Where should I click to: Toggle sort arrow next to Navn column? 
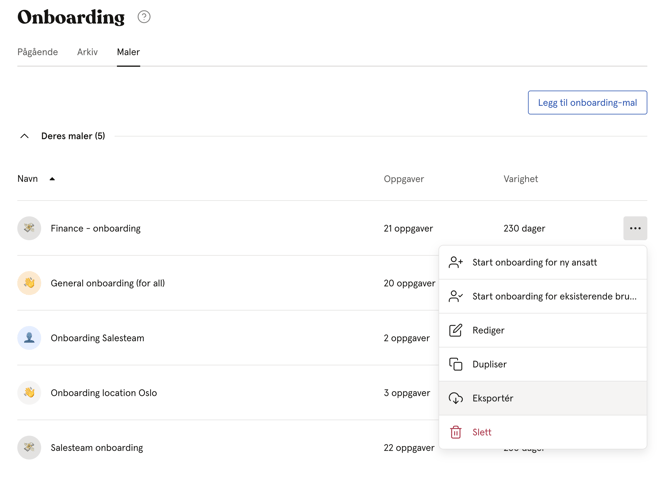point(52,179)
